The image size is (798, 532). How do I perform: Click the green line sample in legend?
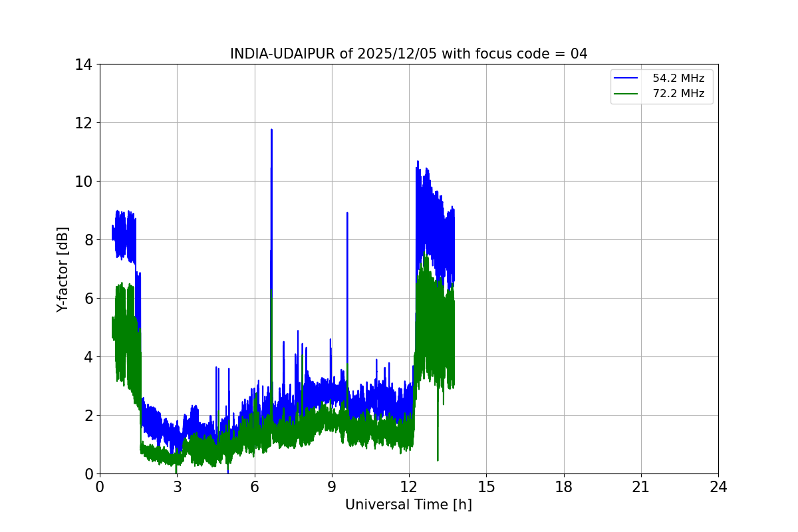626,94
